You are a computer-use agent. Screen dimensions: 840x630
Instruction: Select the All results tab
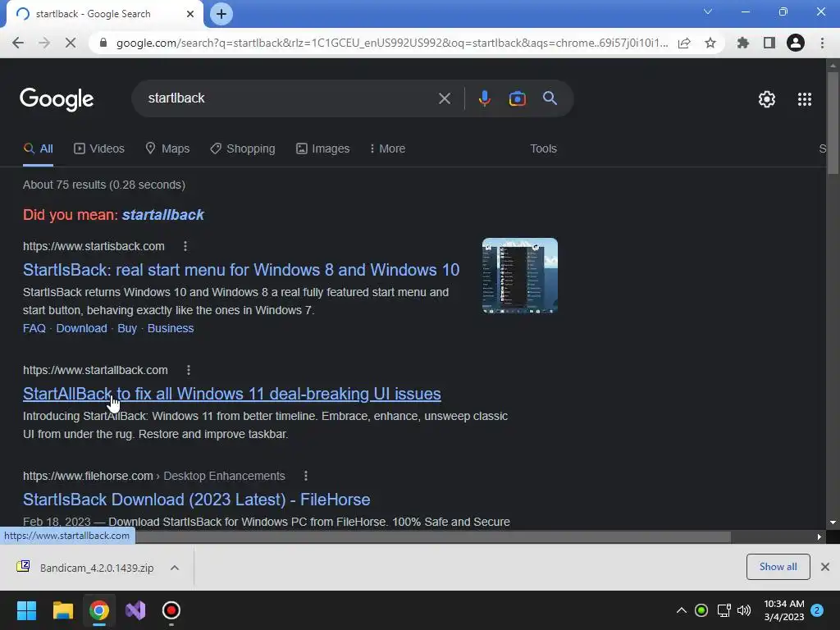(x=38, y=149)
